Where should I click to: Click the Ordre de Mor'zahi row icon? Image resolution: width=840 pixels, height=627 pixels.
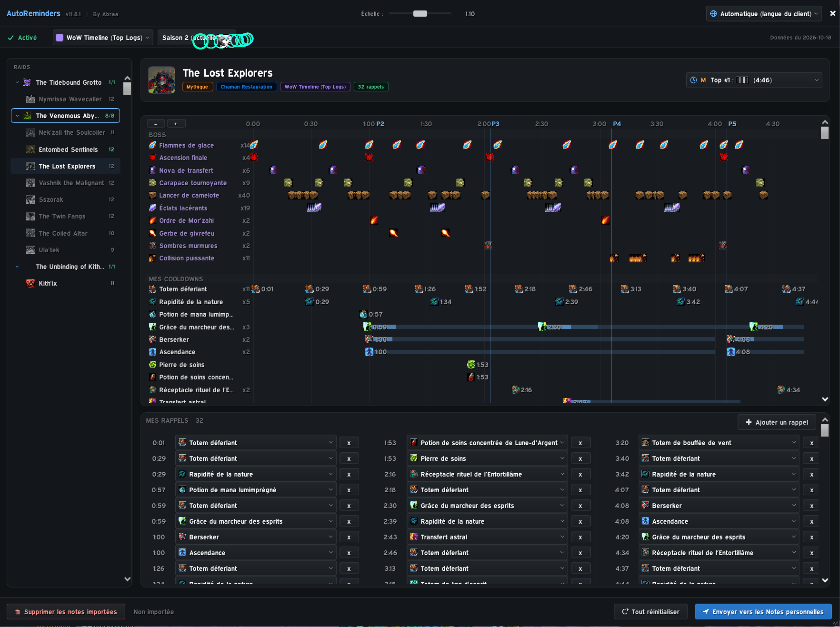[152, 220]
